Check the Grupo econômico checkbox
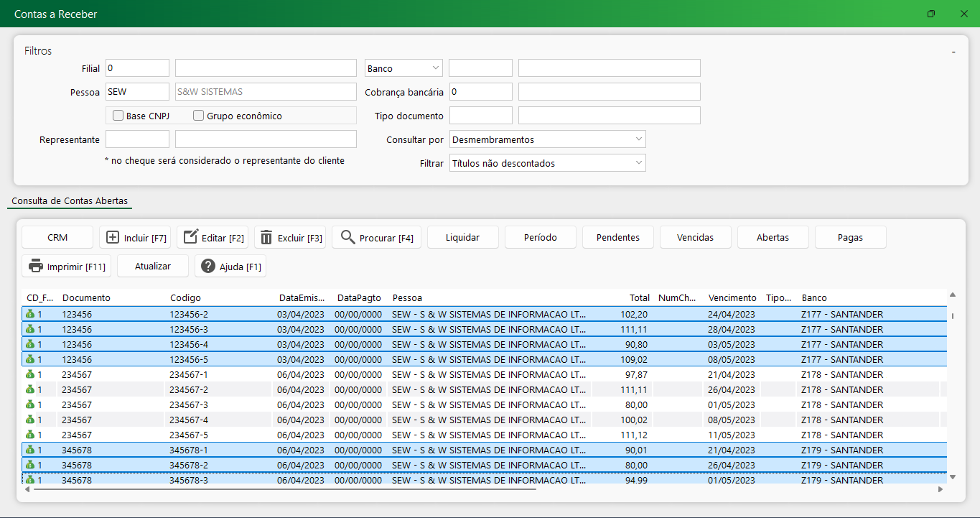The width and height of the screenshot is (980, 518). (199, 116)
